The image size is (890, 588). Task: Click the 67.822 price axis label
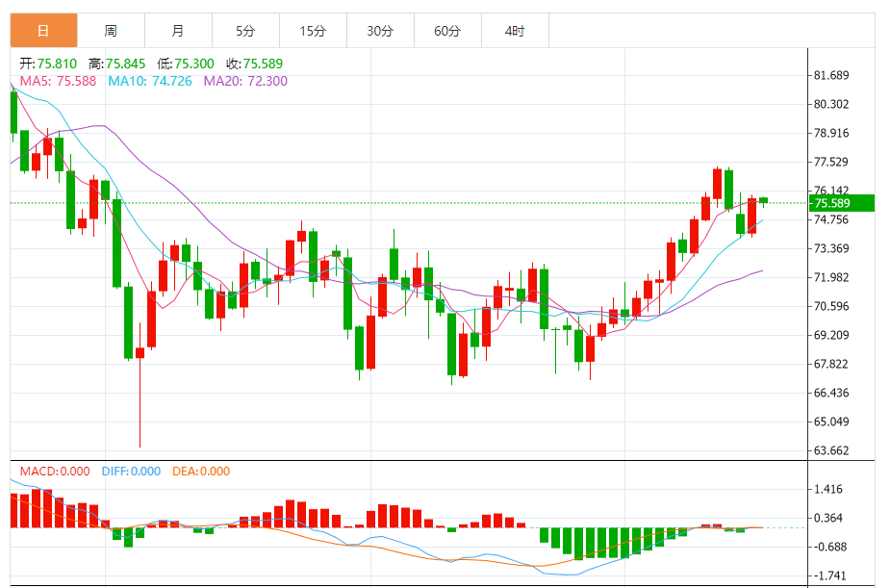point(831,364)
